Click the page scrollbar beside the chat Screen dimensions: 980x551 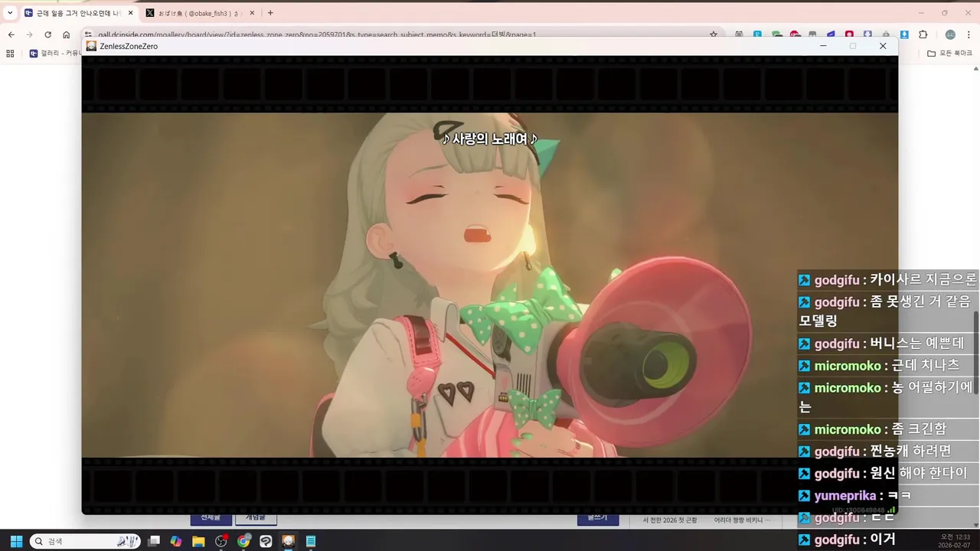(x=976, y=354)
